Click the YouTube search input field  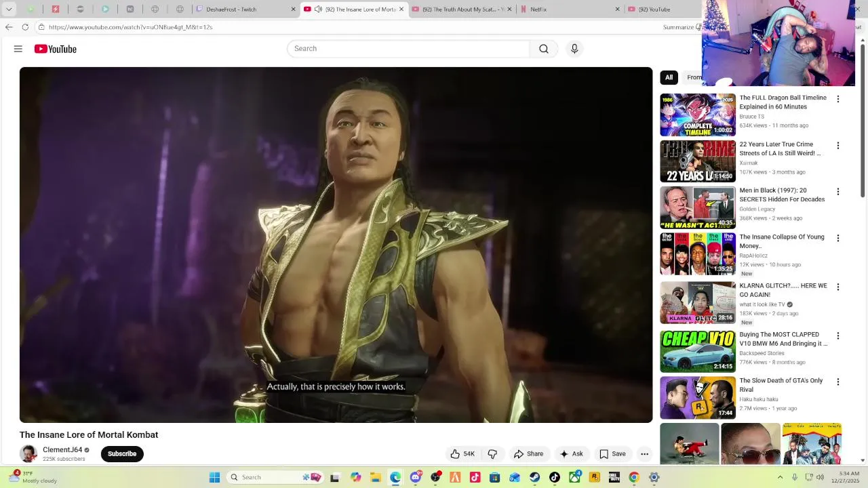408,49
